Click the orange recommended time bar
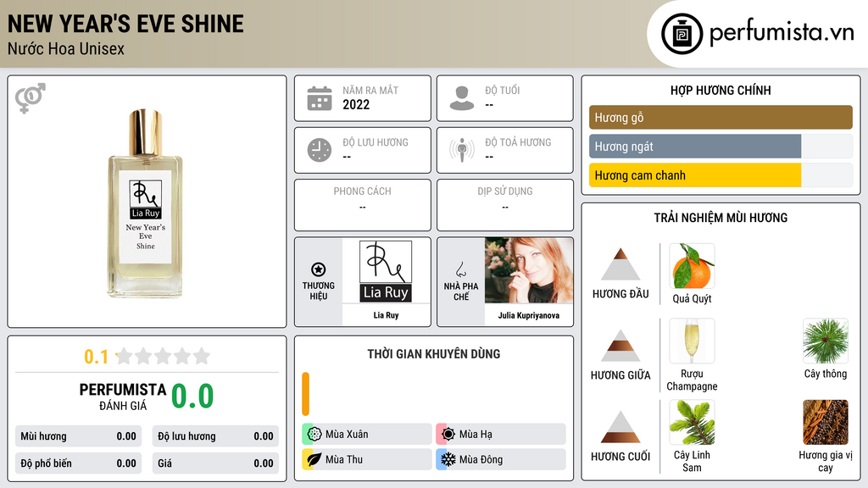The width and height of the screenshot is (868, 488). pyautogui.click(x=305, y=394)
